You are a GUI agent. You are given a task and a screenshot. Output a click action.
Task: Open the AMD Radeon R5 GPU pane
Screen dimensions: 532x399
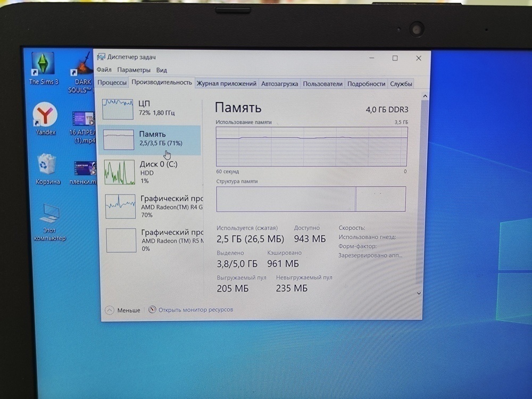click(x=149, y=239)
